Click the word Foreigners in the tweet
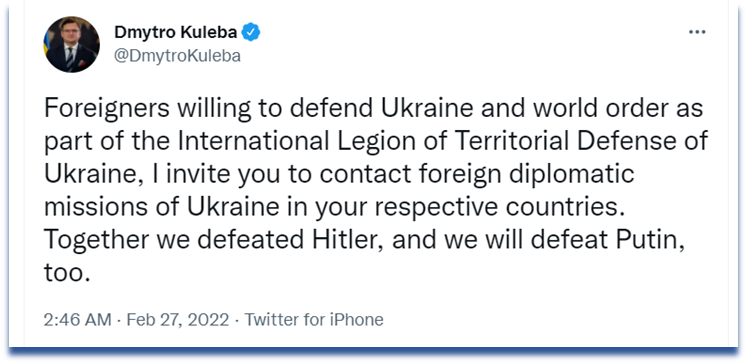Screen dimensions: 747x364 107,109
